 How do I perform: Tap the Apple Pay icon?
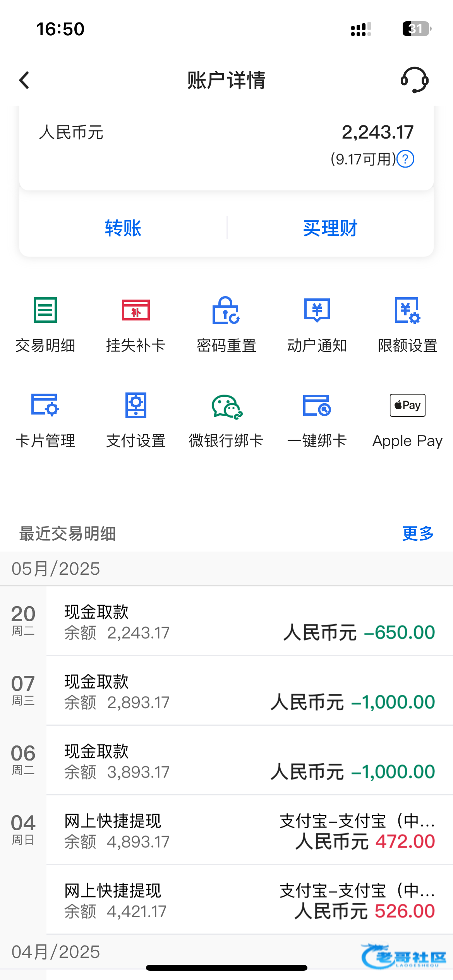pyautogui.click(x=408, y=405)
